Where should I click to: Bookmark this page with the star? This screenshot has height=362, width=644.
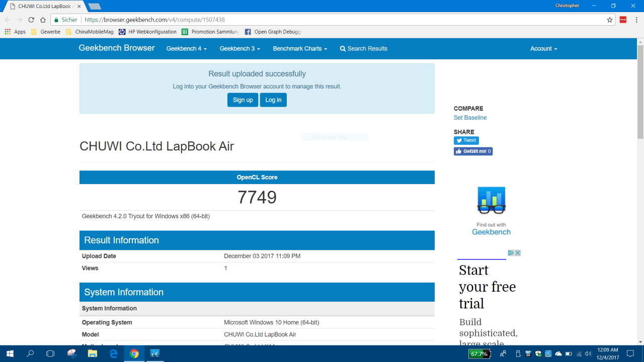(610, 20)
